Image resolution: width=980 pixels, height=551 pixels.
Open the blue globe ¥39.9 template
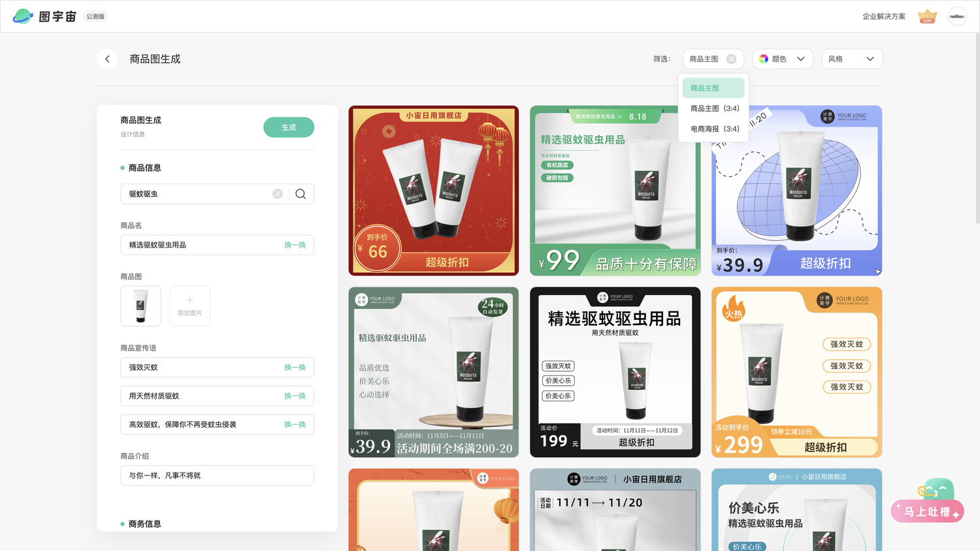796,191
